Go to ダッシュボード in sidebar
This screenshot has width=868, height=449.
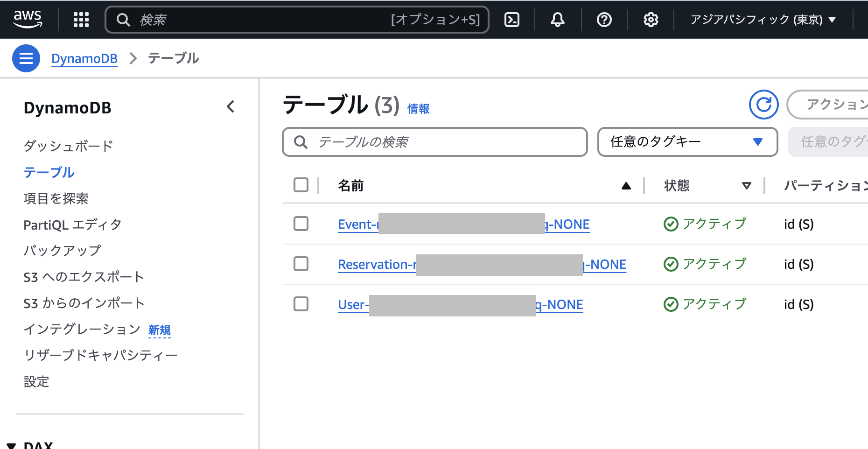click(x=68, y=146)
